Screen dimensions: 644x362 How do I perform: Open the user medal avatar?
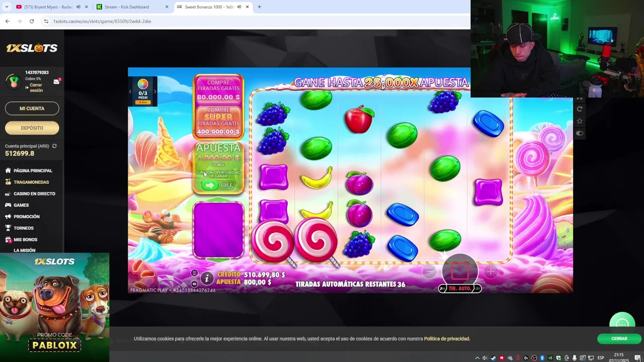(14, 81)
